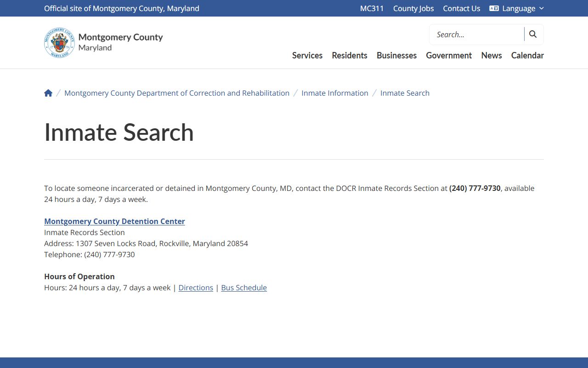Open the Government menu
Image resolution: width=588 pixels, height=368 pixels.
(449, 55)
